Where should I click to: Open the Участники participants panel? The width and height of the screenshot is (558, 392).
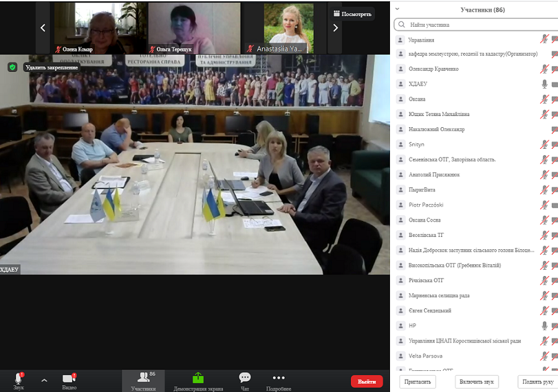143,378
